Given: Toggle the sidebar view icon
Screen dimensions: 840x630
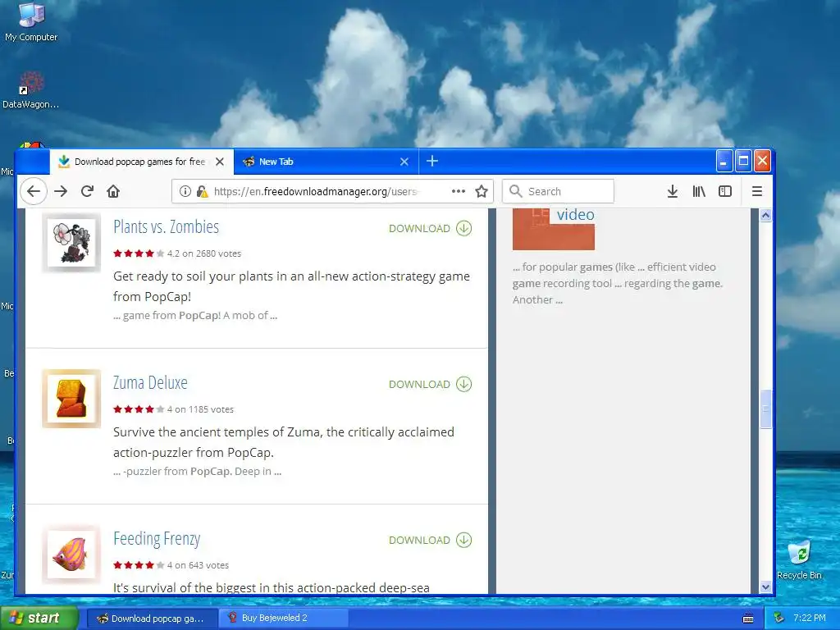Looking at the screenshot, I should pos(725,191).
